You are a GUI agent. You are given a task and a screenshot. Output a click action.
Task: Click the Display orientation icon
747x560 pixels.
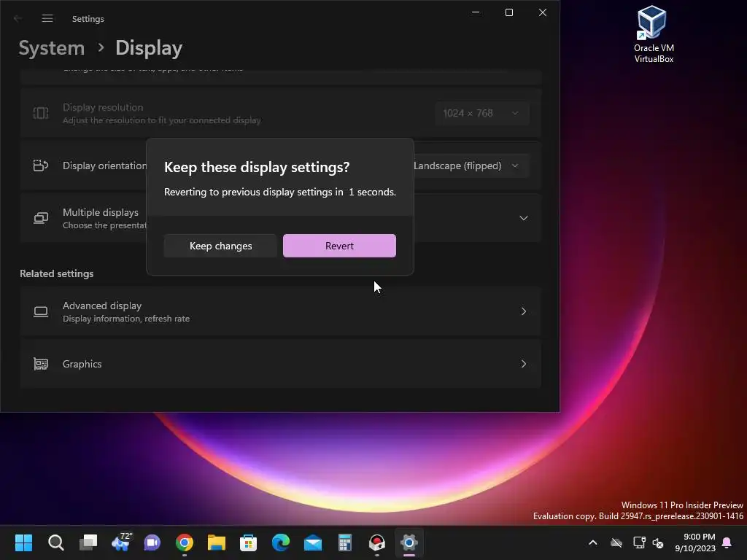click(x=41, y=166)
